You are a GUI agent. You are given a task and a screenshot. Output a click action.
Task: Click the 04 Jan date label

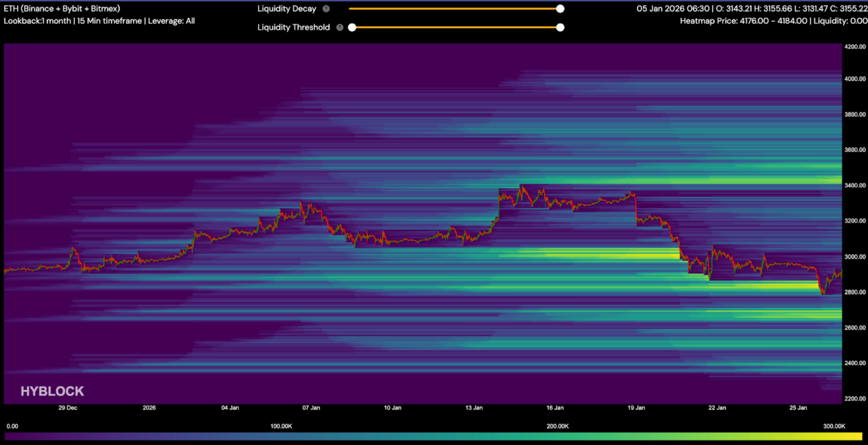[230, 408]
